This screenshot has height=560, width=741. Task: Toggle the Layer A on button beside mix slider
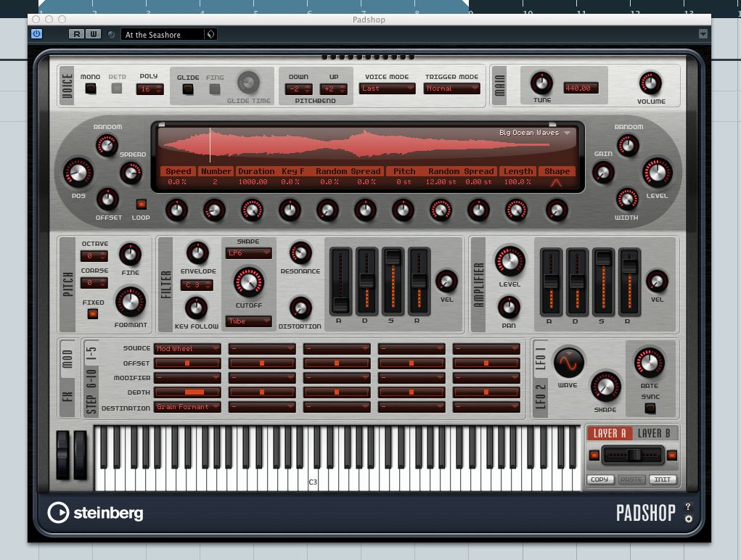(x=594, y=455)
